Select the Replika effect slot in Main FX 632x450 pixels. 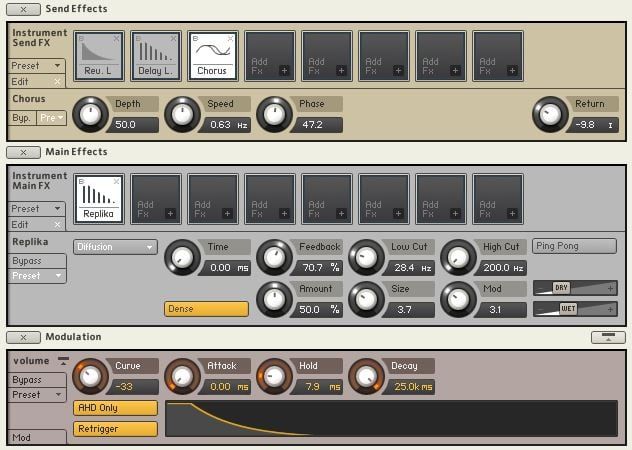[99, 200]
